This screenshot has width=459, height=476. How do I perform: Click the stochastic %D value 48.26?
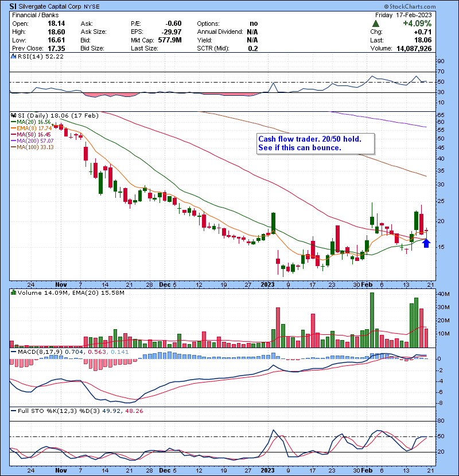[134, 411]
